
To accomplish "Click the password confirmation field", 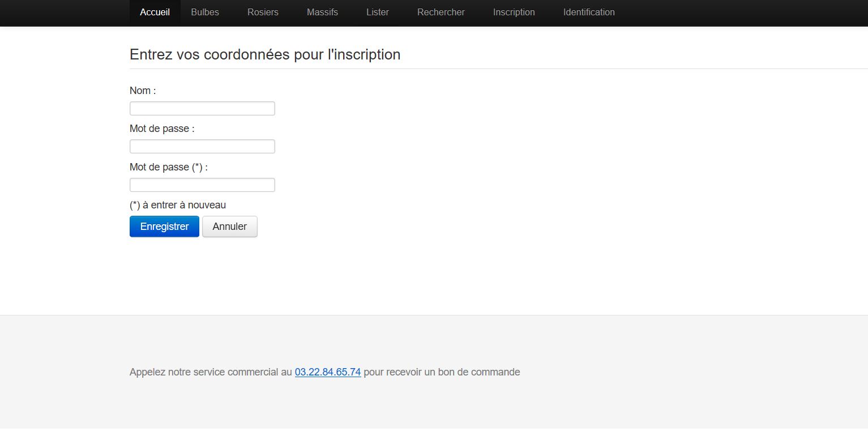I will [202, 185].
